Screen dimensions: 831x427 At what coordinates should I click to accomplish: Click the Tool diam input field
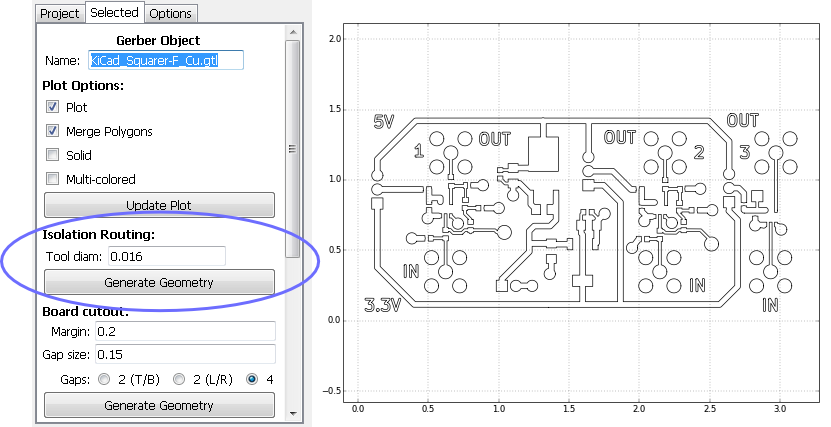tap(166, 257)
